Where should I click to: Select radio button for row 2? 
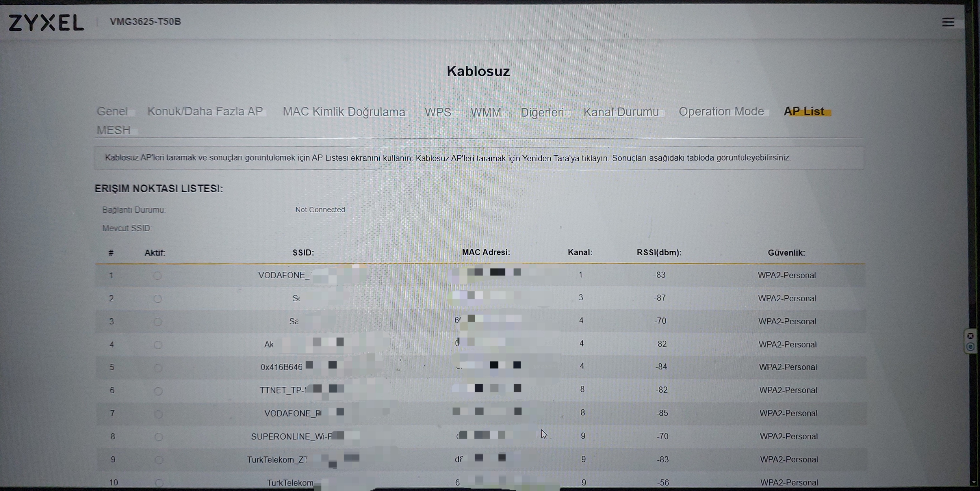pos(157,299)
